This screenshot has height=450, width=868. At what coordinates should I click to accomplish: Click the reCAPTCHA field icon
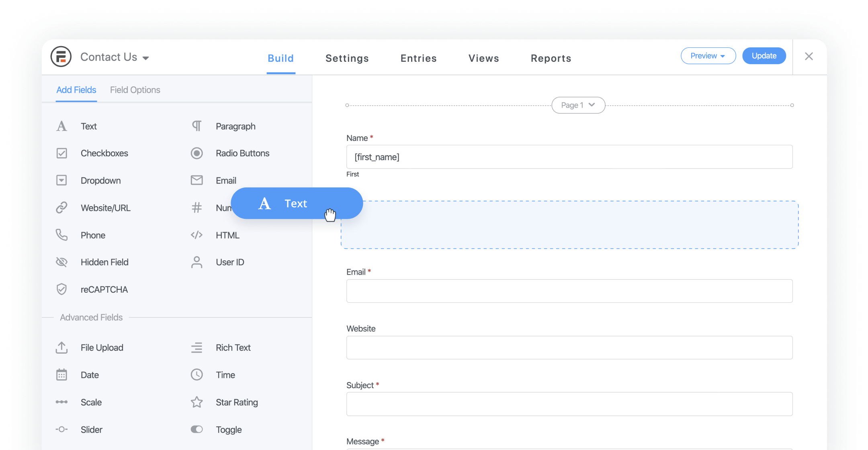point(62,289)
